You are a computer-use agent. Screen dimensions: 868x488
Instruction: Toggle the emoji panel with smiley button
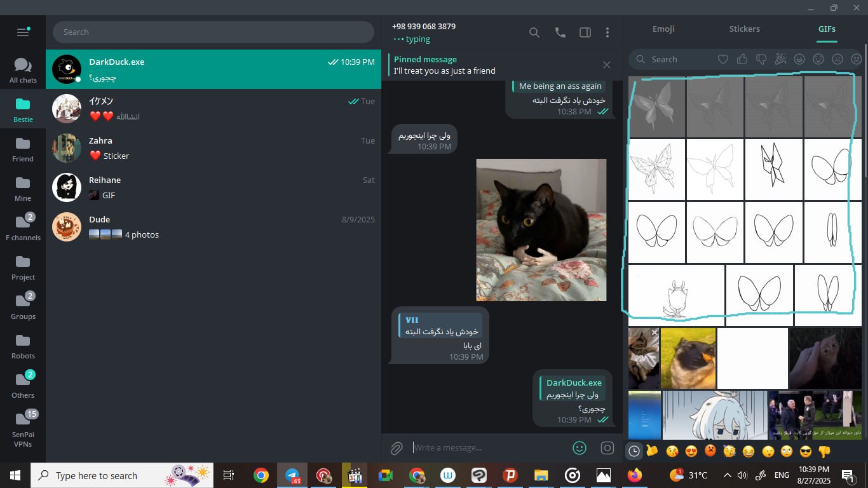579,448
